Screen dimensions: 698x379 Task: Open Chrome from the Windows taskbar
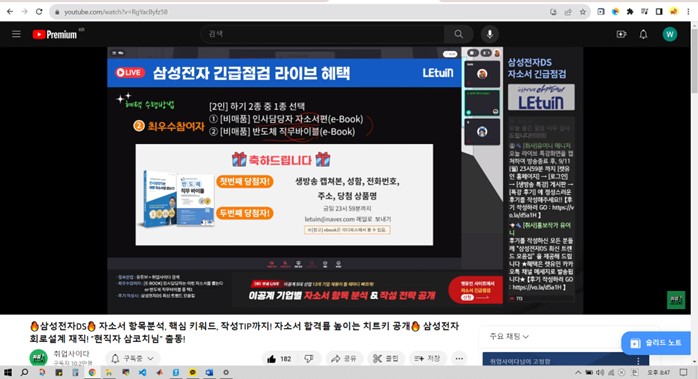point(92,372)
